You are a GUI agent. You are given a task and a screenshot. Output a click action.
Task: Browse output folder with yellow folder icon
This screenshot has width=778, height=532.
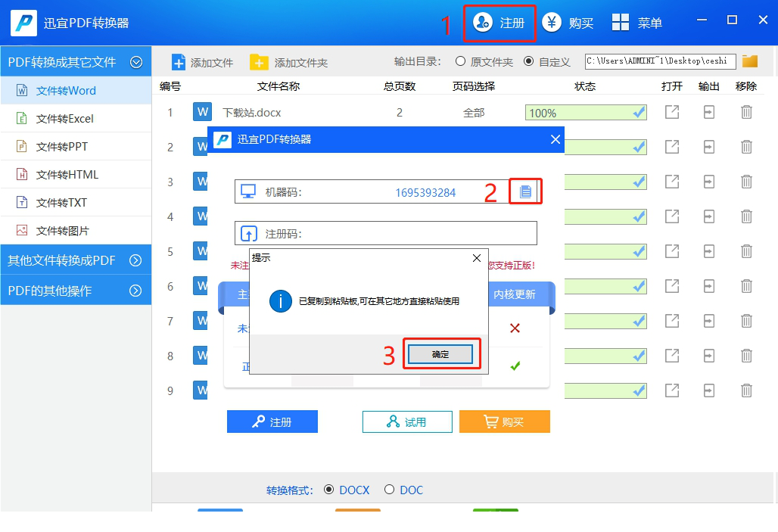(749, 61)
